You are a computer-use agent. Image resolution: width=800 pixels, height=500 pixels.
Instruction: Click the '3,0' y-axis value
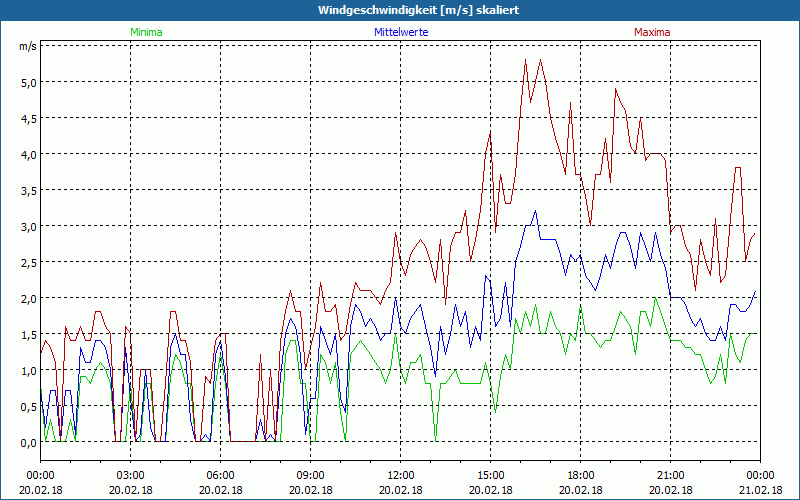click(x=28, y=227)
